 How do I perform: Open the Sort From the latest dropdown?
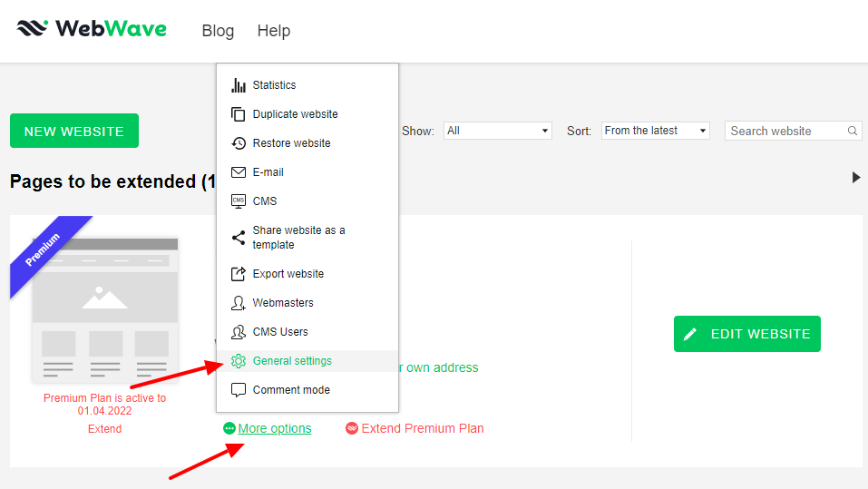pos(656,131)
